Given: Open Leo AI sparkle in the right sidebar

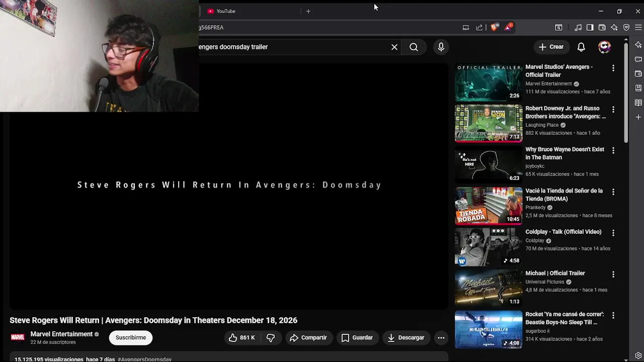Looking at the screenshot, I should (x=638, y=45).
